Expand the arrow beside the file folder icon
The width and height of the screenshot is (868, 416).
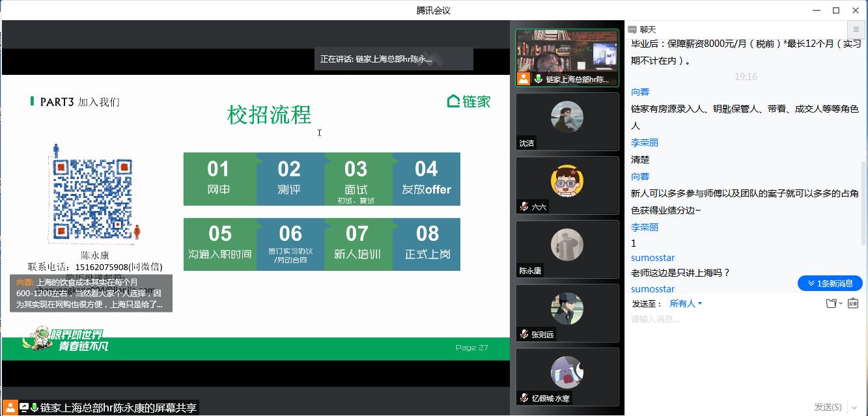tap(841, 304)
